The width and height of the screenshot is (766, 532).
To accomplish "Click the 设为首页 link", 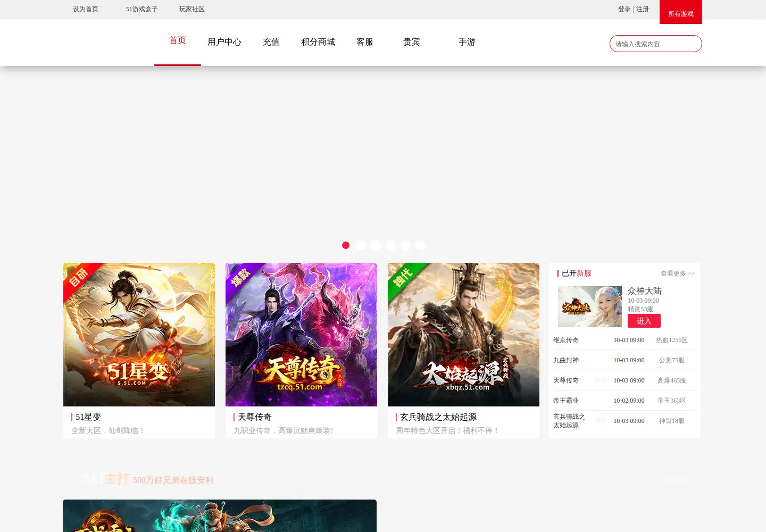I will click(x=86, y=9).
